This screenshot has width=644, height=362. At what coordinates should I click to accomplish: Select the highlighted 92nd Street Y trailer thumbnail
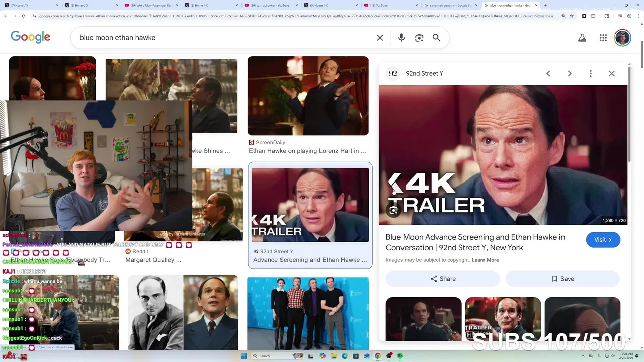310,205
